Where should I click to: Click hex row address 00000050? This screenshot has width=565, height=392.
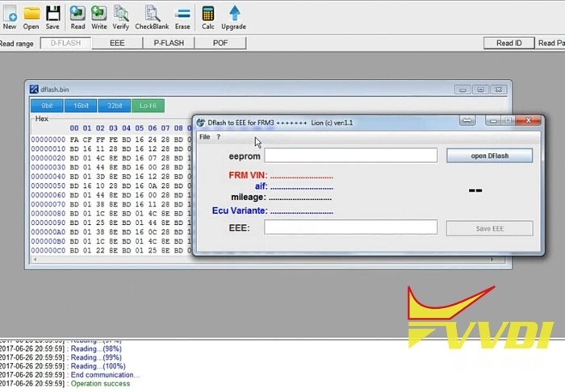48,186
